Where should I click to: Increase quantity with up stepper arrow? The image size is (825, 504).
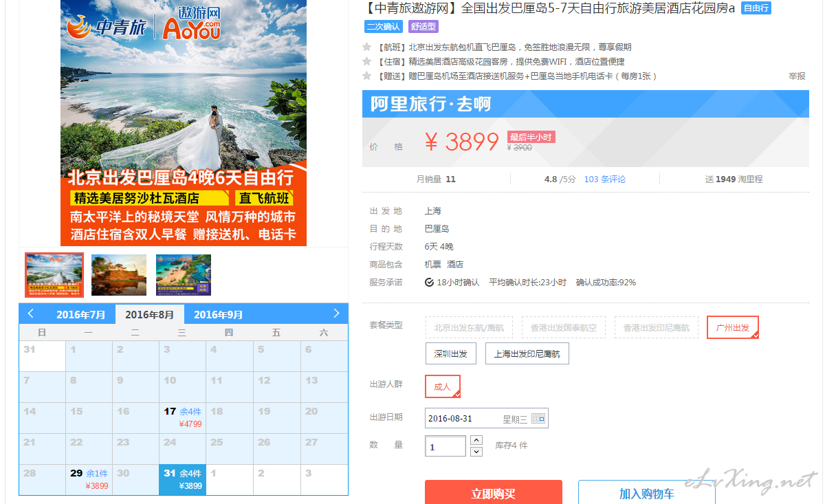tap(476, 440)
